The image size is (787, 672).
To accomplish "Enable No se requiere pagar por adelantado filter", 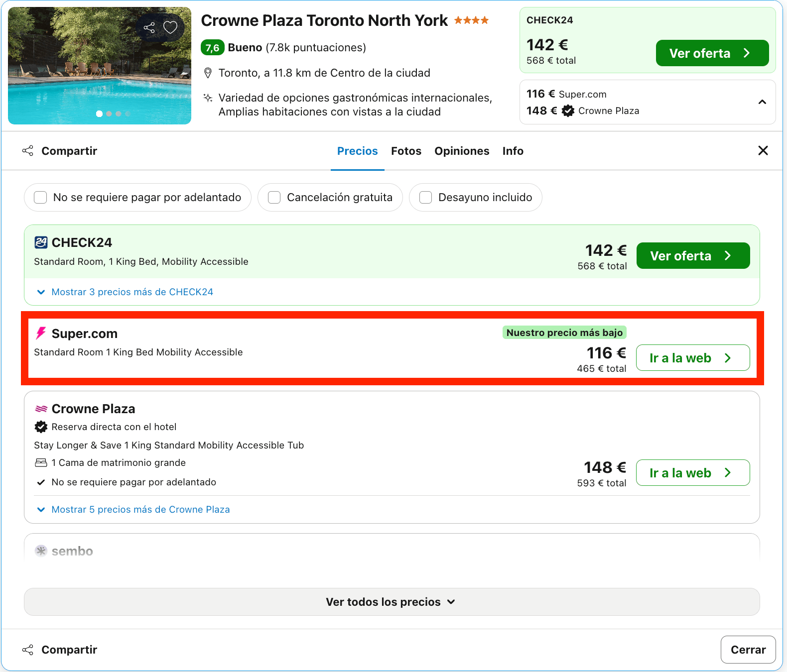I will pos(40,198).
